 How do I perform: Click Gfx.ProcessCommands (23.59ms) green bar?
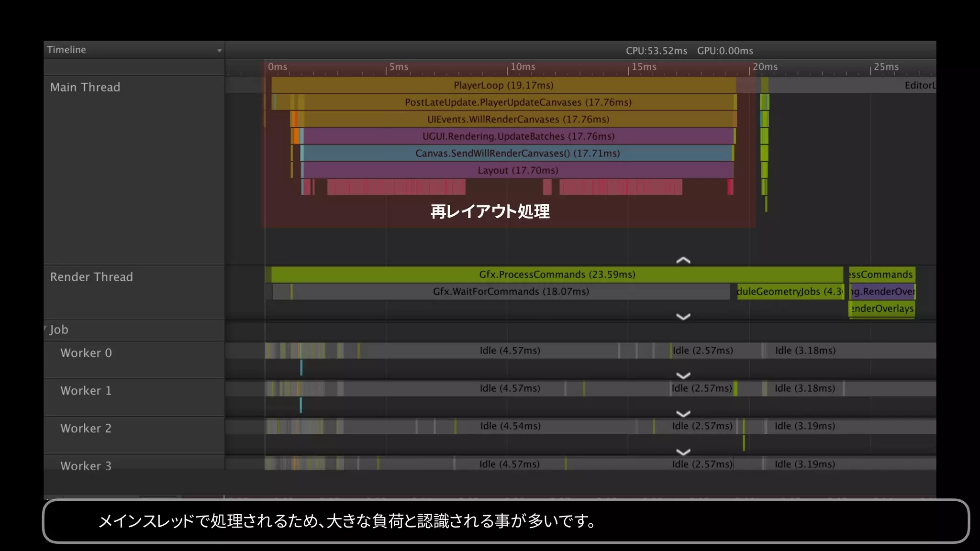[x=557, y=275]
